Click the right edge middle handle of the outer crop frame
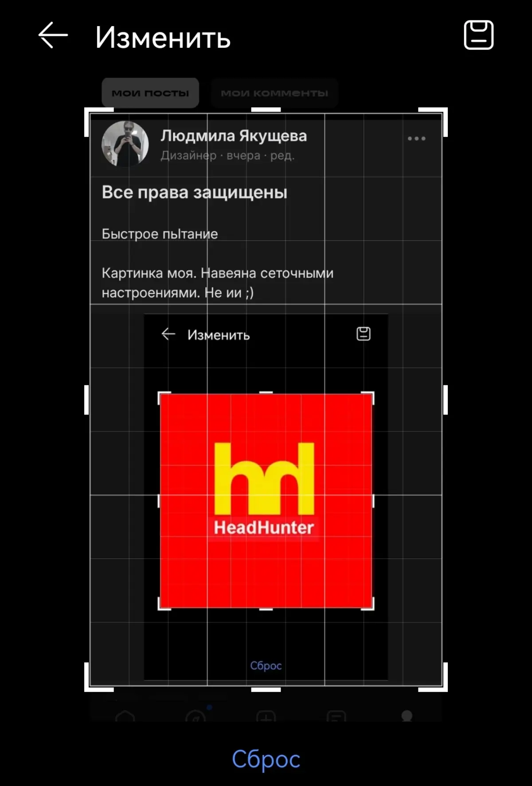This screenshot has width=532, height=786. tap(446, 400)
